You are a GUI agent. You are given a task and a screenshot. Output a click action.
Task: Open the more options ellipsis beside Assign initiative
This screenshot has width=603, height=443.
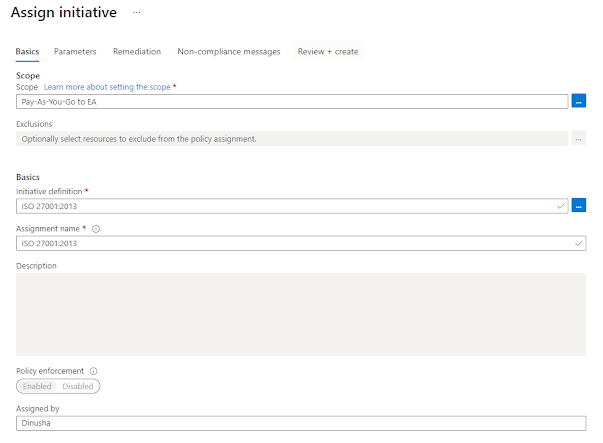[137, 13]
